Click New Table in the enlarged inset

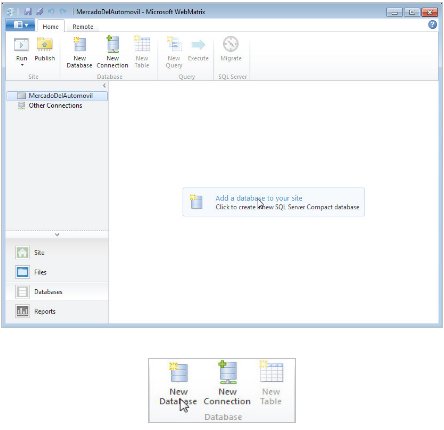coord(271,384)
